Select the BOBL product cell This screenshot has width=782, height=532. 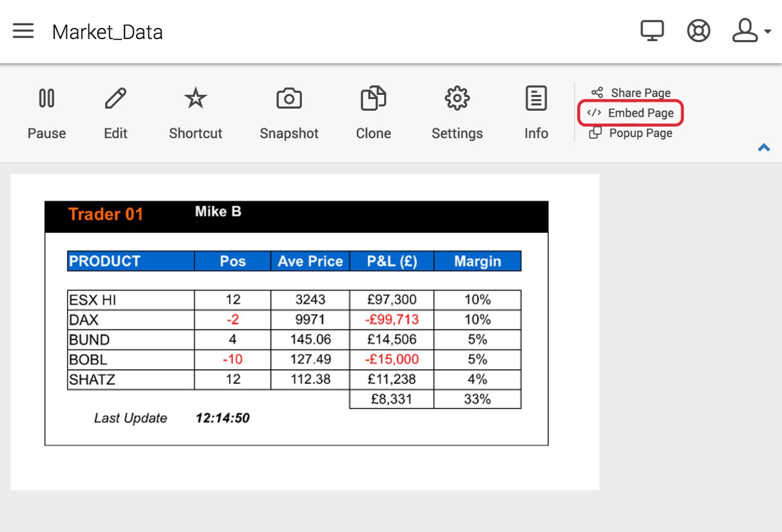(x=131, y=360)
